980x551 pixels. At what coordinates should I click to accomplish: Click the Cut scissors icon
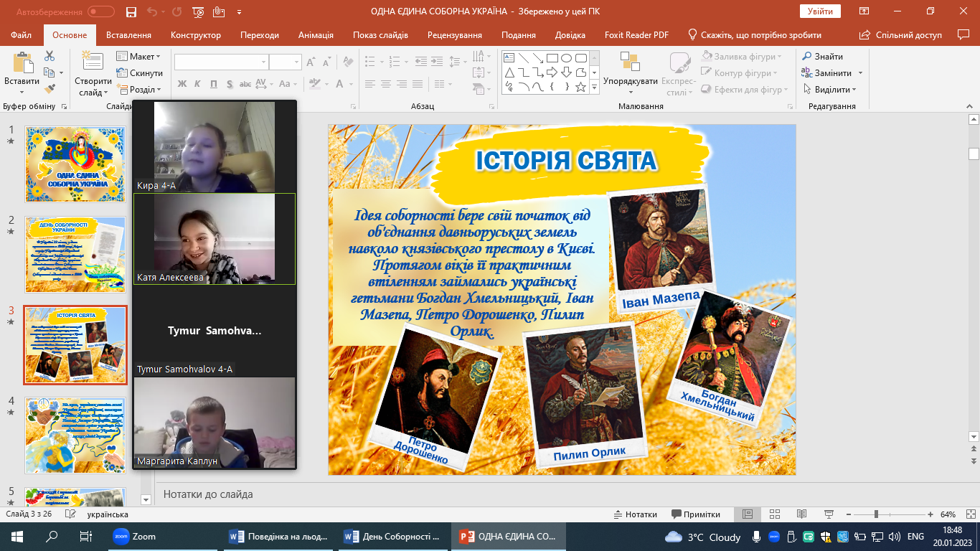50,56
